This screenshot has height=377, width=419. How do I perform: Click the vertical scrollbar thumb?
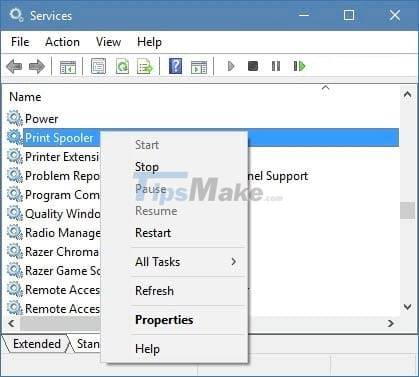pyautogui.click(x=407, y=210)
